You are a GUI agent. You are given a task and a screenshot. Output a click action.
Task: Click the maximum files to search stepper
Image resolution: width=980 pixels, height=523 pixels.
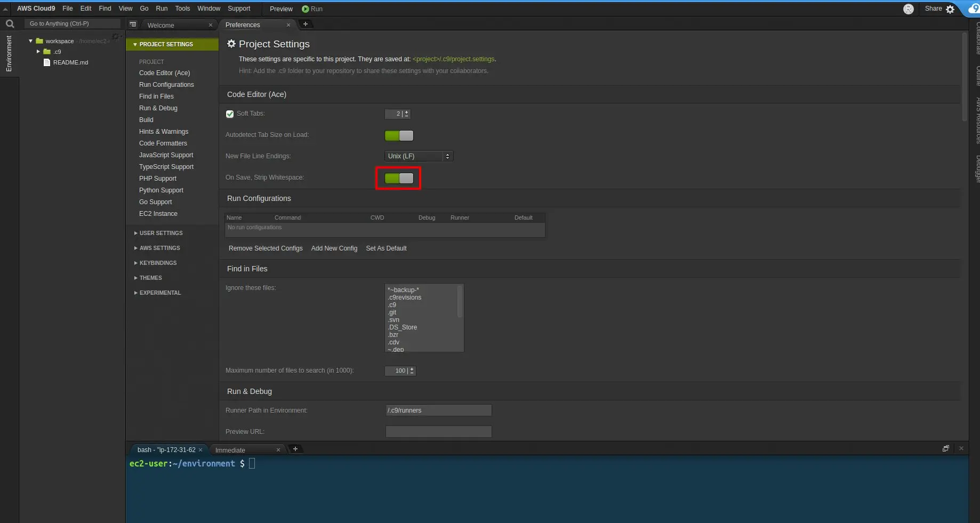pos(412,371)
